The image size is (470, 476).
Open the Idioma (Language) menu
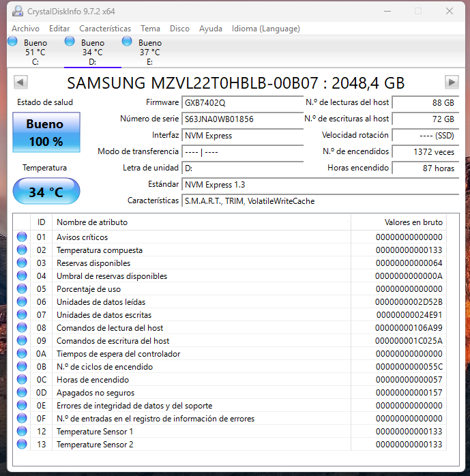coord(265,29)
